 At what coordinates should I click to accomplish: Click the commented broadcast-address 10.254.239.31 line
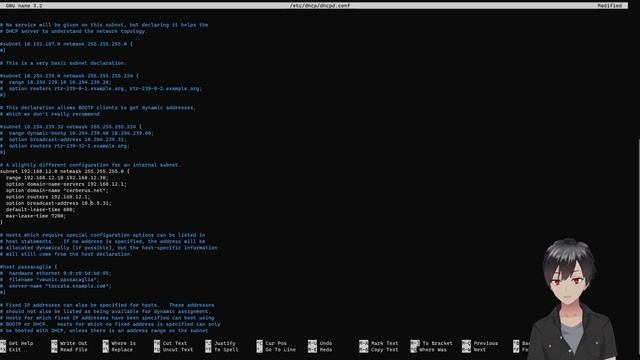(x=63, y=140)
